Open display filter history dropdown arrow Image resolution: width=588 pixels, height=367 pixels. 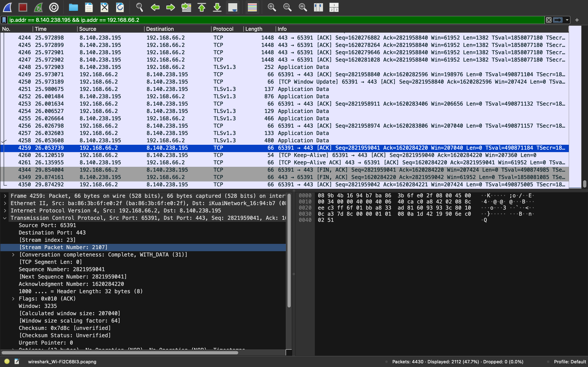[567, 20]
